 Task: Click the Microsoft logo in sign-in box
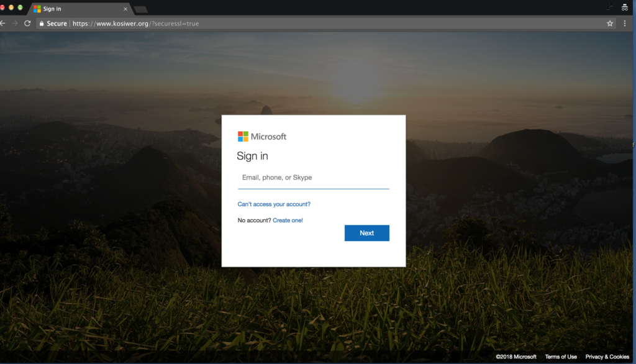[262, 137]
